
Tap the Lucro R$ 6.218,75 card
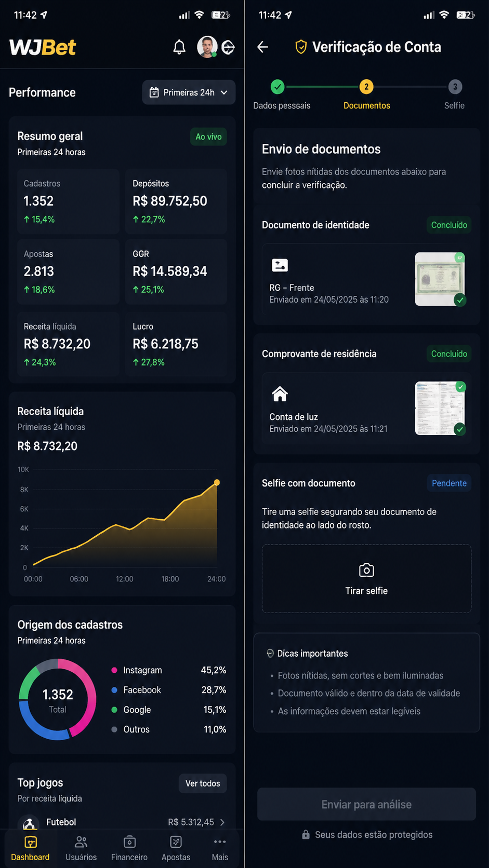click(x=176, y=344)
